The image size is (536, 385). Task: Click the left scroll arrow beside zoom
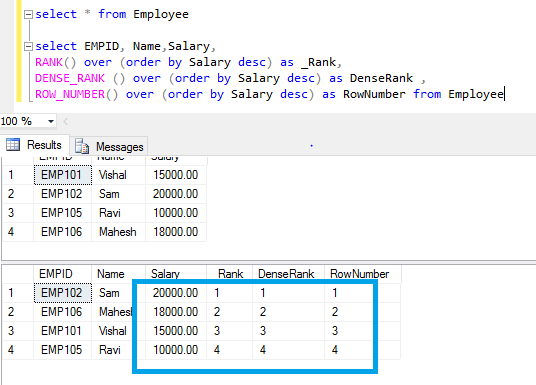click(66, 121)
